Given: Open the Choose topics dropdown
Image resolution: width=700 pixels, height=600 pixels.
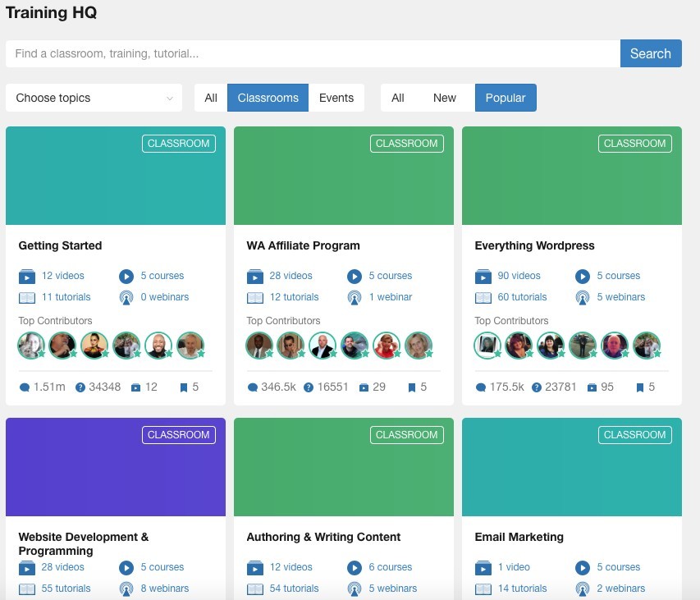Looking at the screenshot, I should click(x=94, y=98).
